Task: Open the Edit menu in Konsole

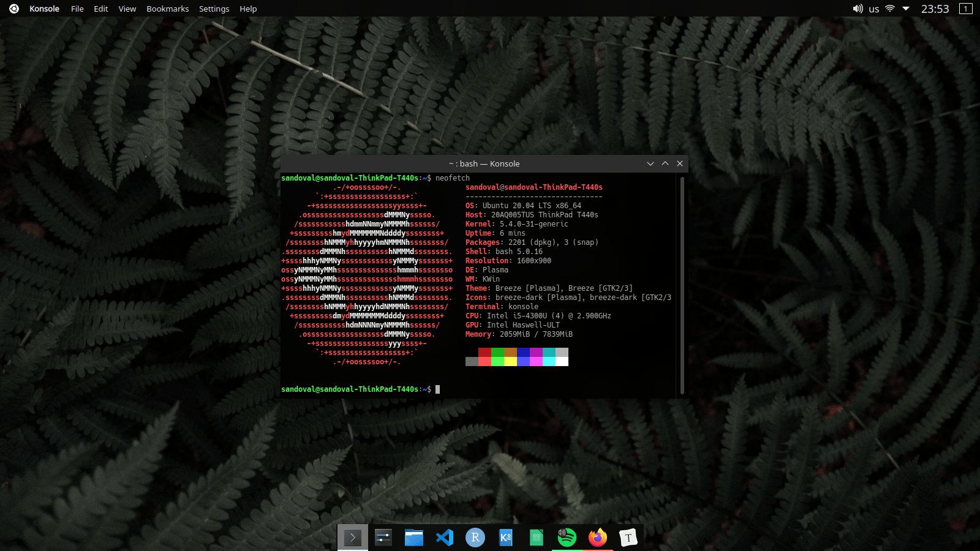Action: click(100, 9)
